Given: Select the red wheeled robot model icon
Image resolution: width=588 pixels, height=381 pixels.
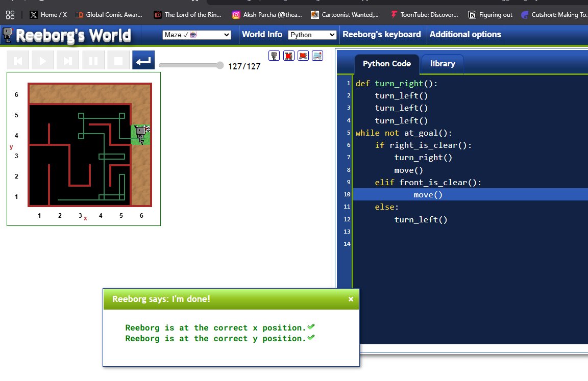Looking at the screenshot, I should (x=303, y=56).
